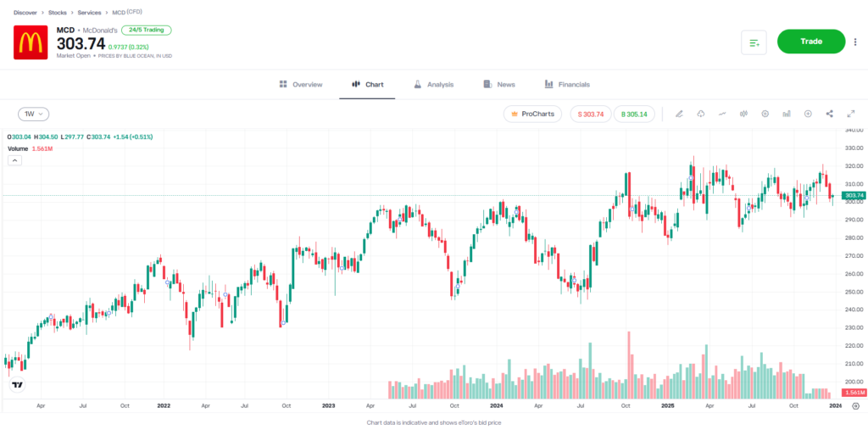This screenshot has height=430, width=868.
Task: Click the buy price B 305.14
Action: (633, 114)
